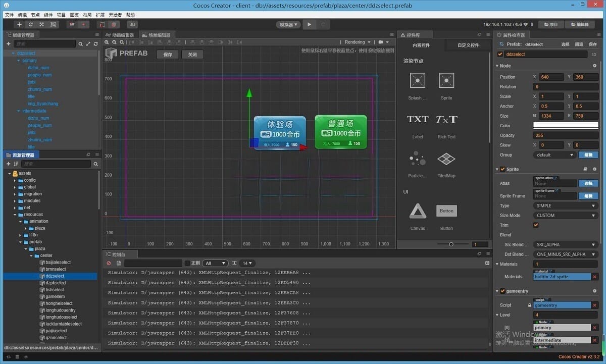Toggle the regex checkbox in console
606x364 pixels.
[x=187, y=263]
